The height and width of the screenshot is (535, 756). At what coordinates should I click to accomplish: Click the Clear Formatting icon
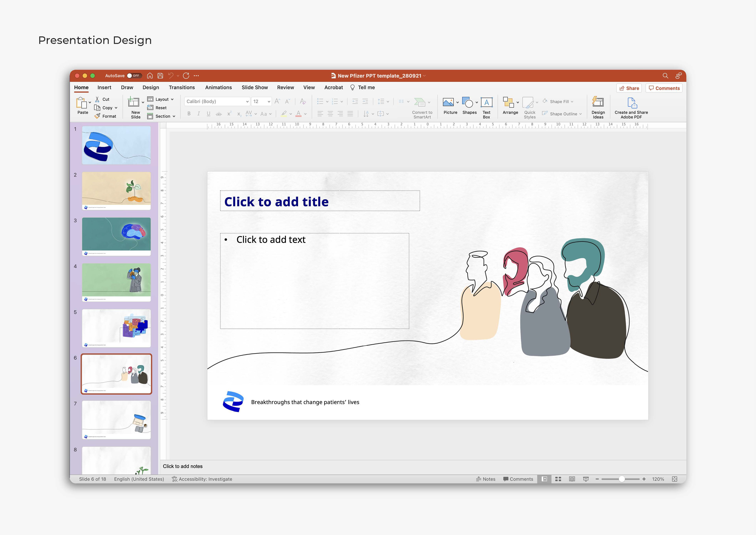coord(303,101)
